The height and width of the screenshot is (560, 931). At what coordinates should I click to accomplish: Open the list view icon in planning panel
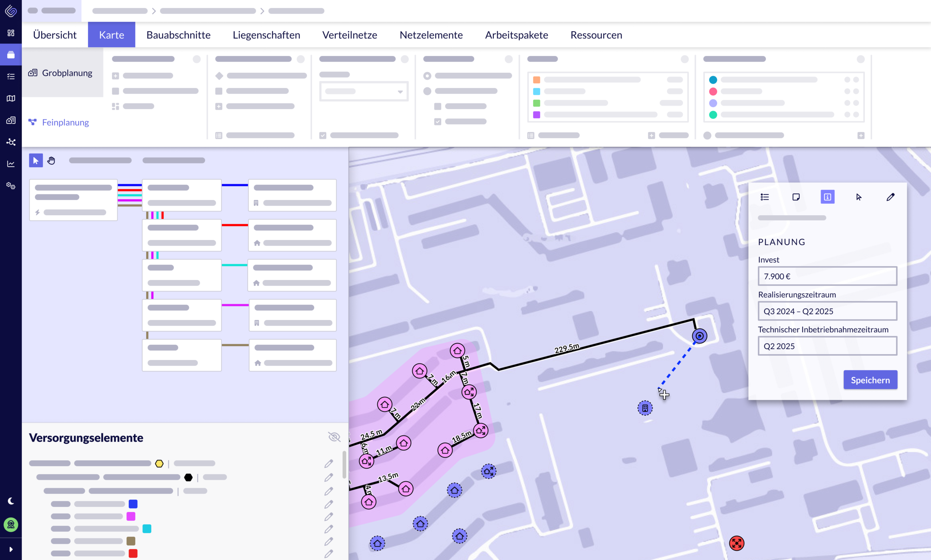(764, 197)
